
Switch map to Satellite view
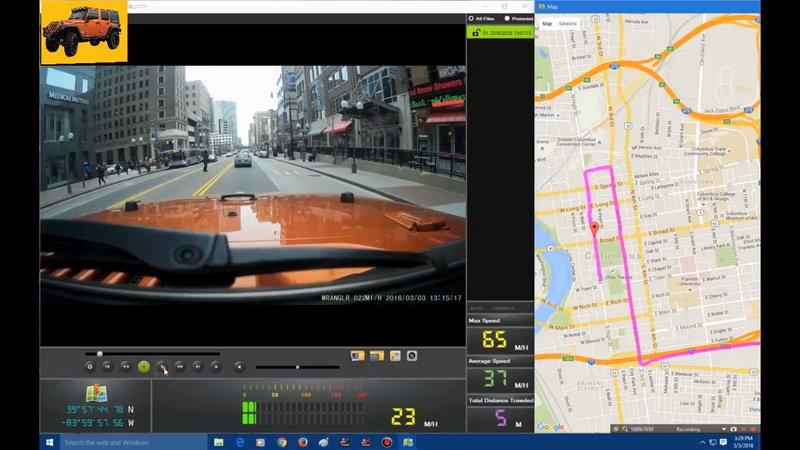(x=567, y=23)
